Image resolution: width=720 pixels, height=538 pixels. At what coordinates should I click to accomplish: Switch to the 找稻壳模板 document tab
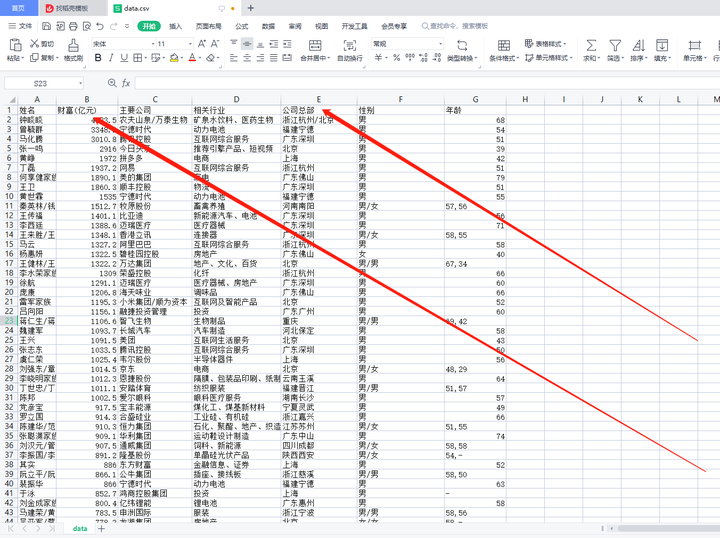[71, 8]
